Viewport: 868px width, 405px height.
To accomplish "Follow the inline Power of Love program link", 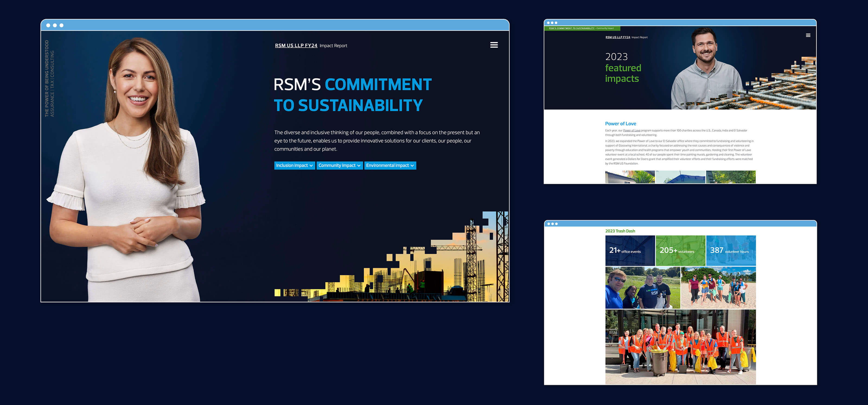I will 631,130.
